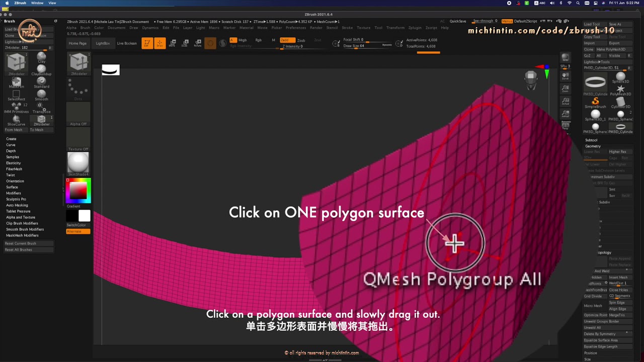644x362 pixels.
Task: Open the Preferences menu
Action: pos(296,28)
